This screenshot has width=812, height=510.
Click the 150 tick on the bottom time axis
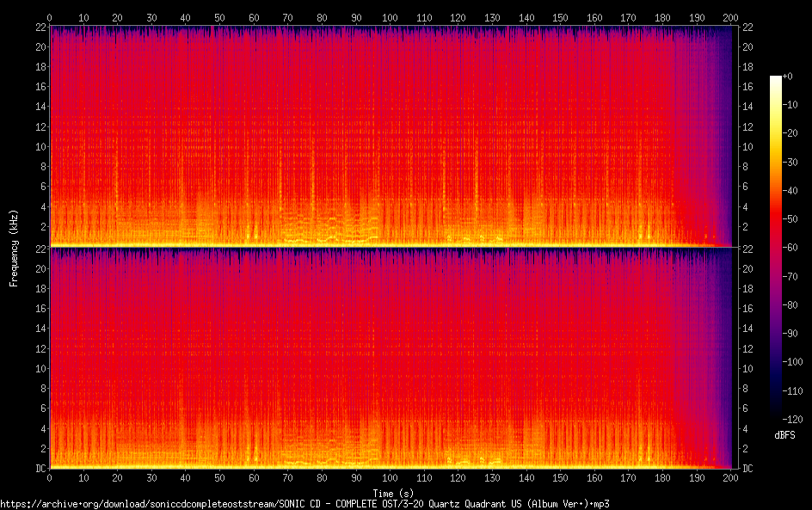click(x=560, y=477)
